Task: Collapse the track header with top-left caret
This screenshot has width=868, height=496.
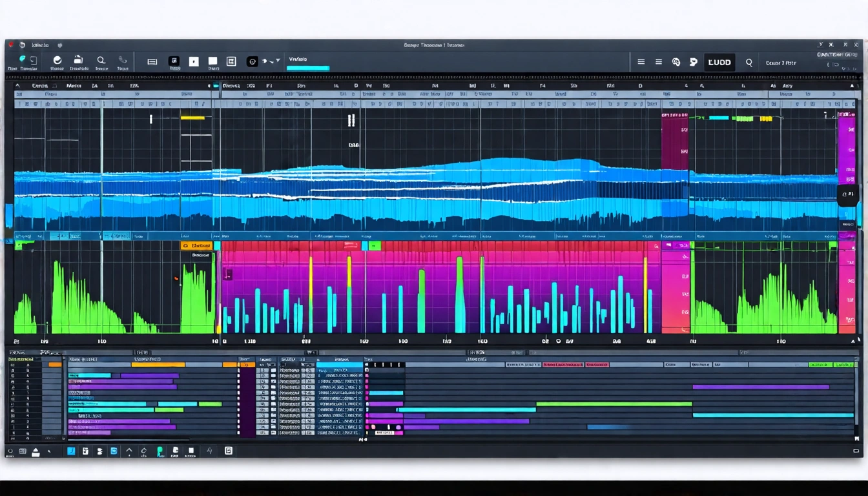Action: (x=17, y=85)
